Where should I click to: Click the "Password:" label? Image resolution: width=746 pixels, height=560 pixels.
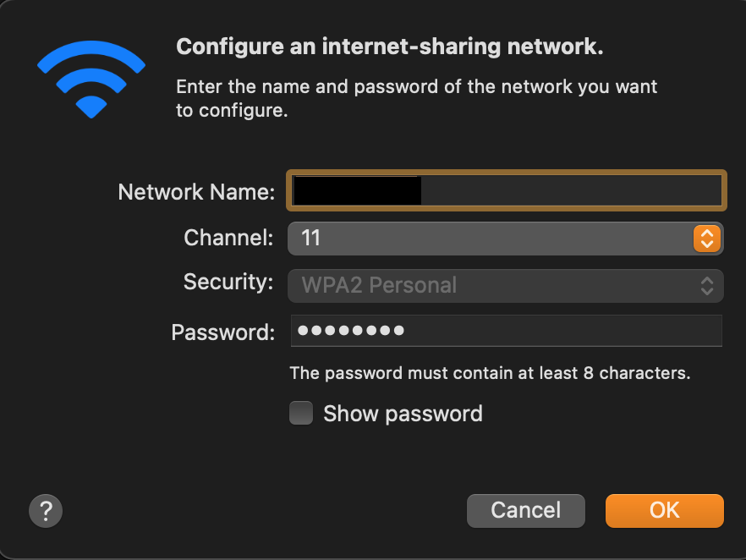222,332
